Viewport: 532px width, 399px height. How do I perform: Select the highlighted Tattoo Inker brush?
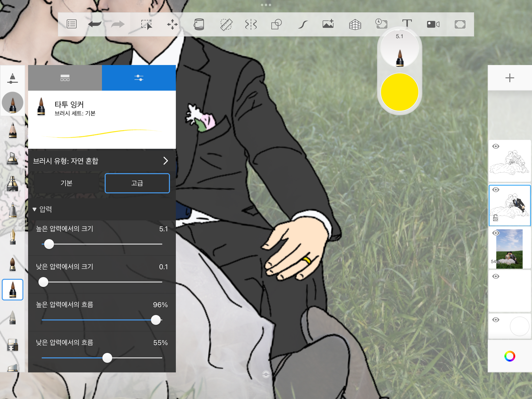13,290
